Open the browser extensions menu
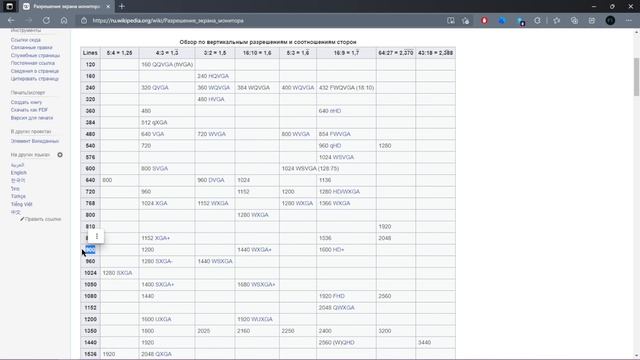The height and width of the screenshot is (360, 640). coord(538,20)
